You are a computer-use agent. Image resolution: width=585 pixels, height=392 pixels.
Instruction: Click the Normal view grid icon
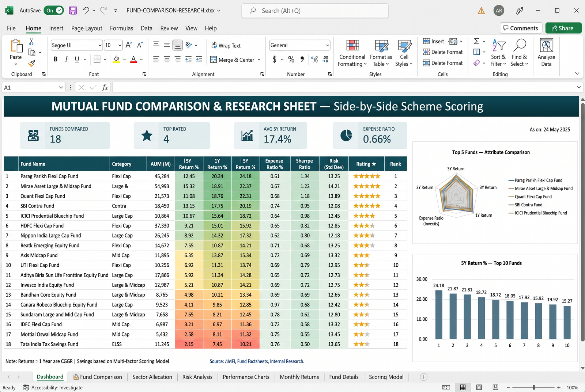click(x=463, y=387)
